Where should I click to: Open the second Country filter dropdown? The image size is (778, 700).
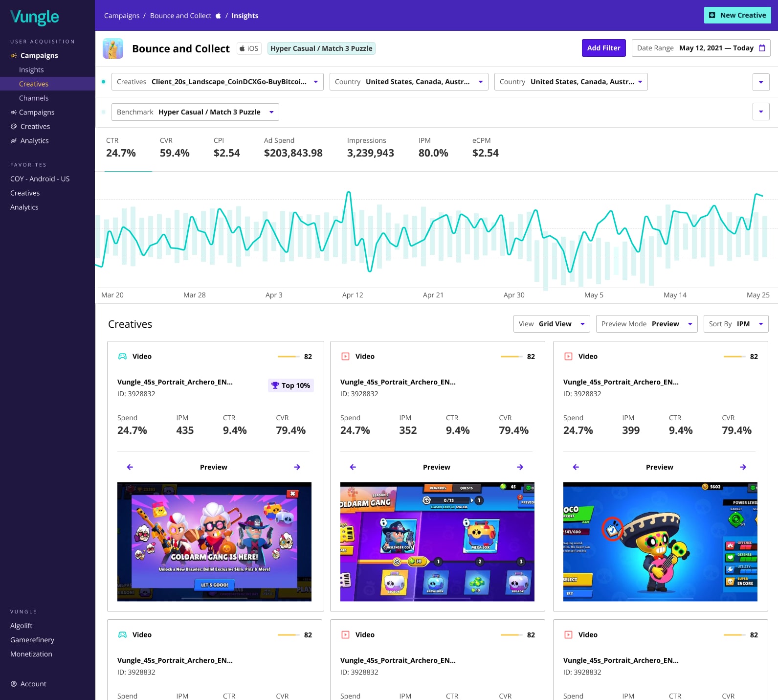(x=571, y=82)
